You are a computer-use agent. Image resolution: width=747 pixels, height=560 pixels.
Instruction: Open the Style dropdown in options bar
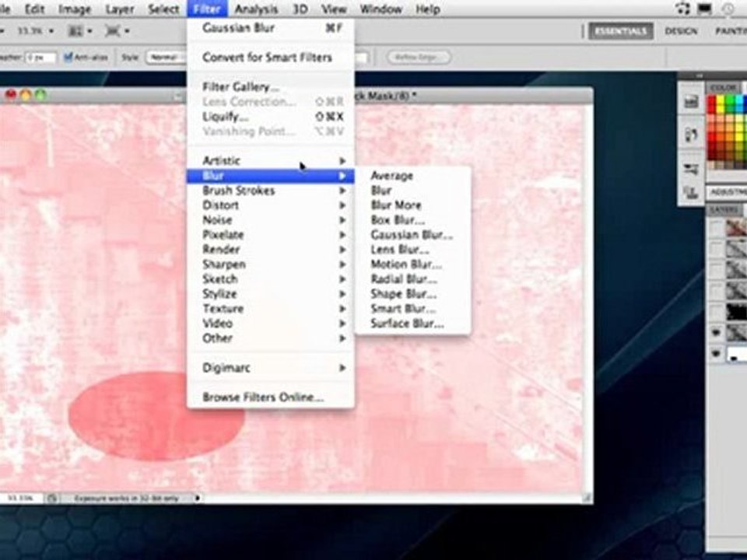[165, 58]
